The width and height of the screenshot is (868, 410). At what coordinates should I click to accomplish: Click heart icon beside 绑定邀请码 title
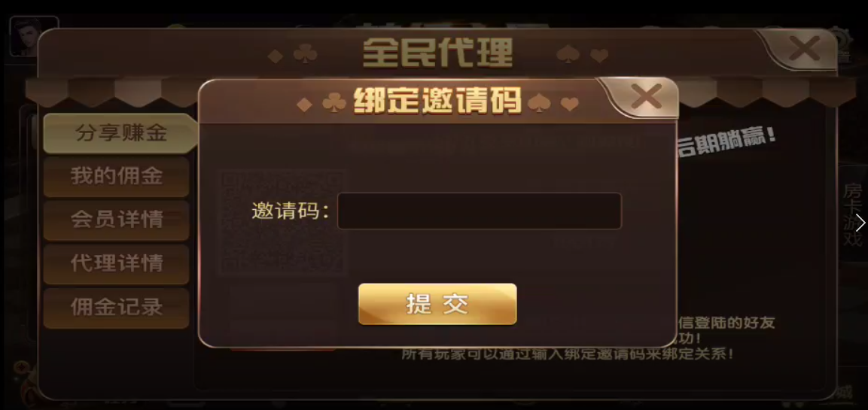[x=570, y=104]
